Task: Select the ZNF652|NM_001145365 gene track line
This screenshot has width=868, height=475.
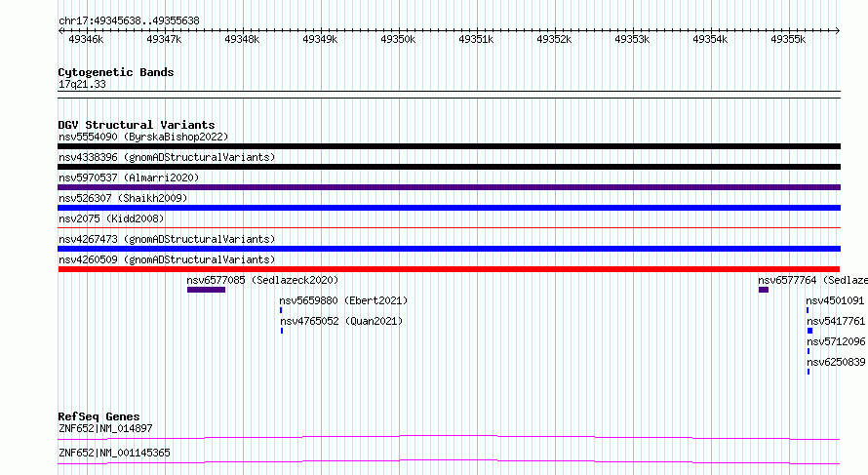Action: (x=449, y=461)
